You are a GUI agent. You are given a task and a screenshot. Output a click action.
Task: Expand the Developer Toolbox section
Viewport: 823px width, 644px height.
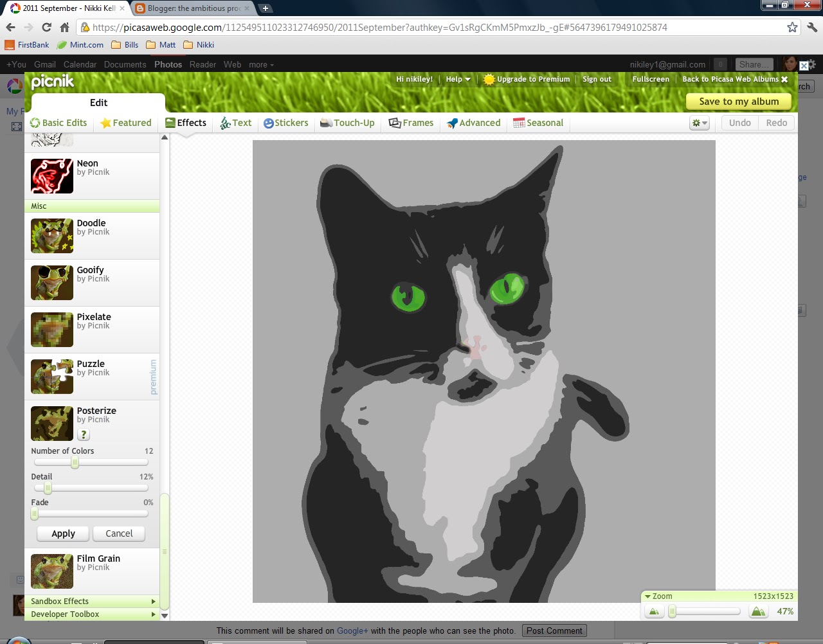point(92,614)
